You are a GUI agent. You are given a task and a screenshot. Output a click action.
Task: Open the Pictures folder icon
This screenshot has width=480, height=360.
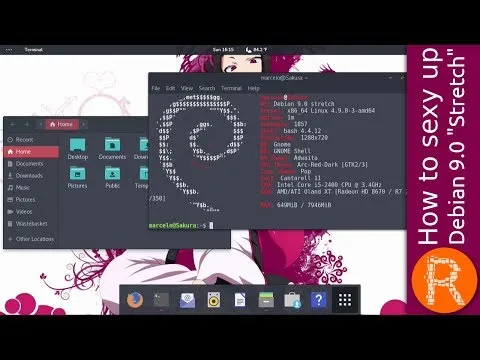click(77, 178)
